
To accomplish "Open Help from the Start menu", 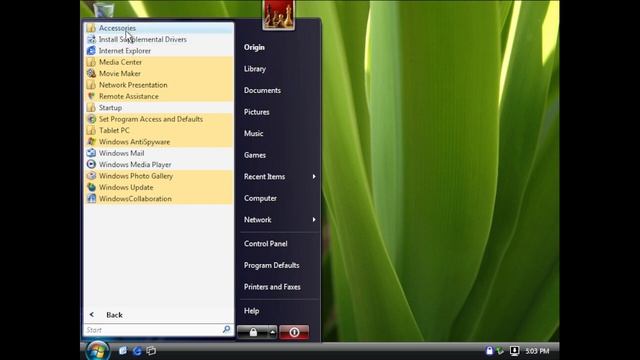I will point(251,311).
